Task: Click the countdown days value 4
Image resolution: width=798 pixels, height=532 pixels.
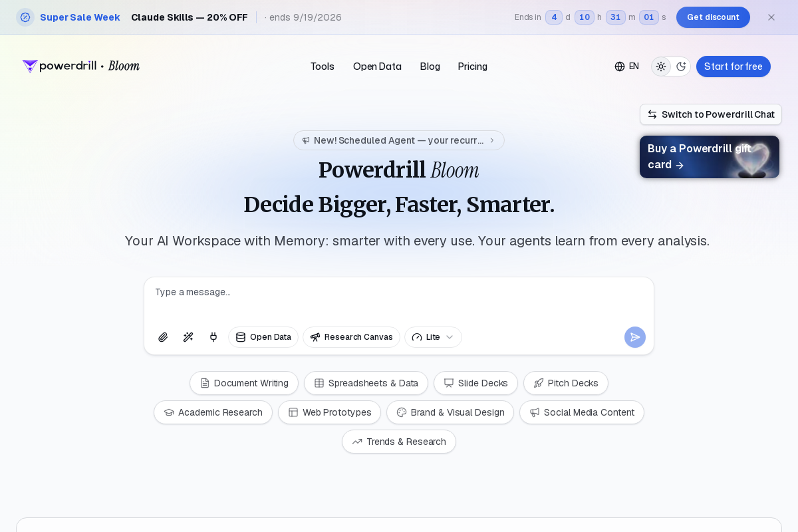Action: (554, 17)
